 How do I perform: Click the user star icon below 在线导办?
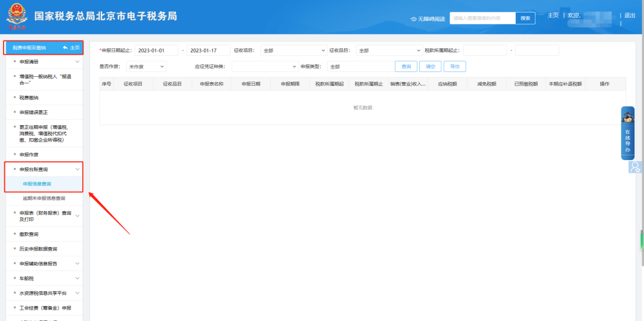(x=635, y=167)
